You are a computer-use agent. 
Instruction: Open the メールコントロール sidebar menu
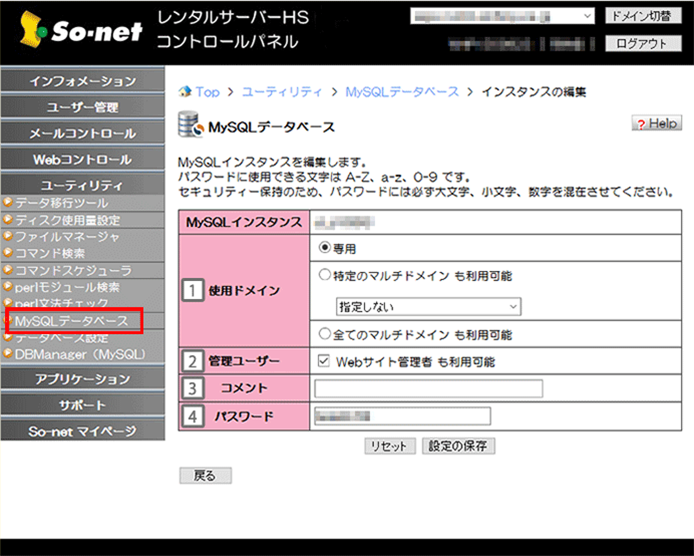[x=82, y=133]
